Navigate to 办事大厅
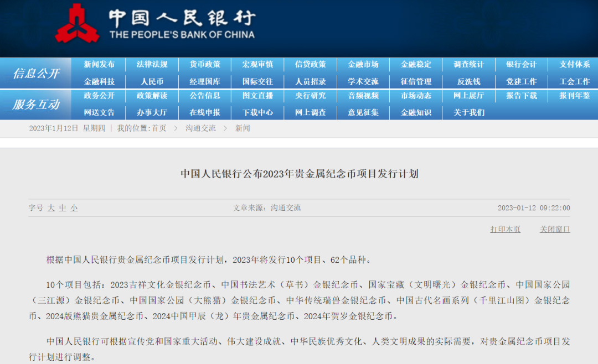 tap(152, 113)
